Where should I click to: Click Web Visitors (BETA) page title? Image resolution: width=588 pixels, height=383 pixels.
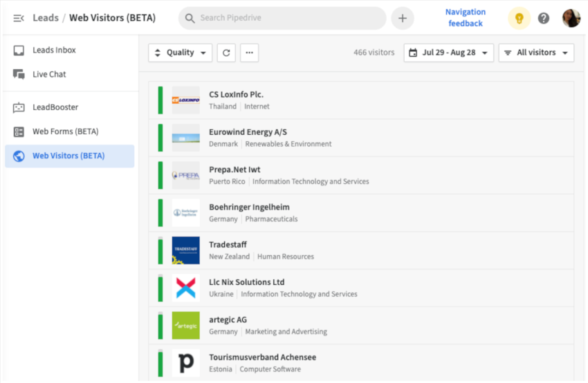tap(113, 18)
